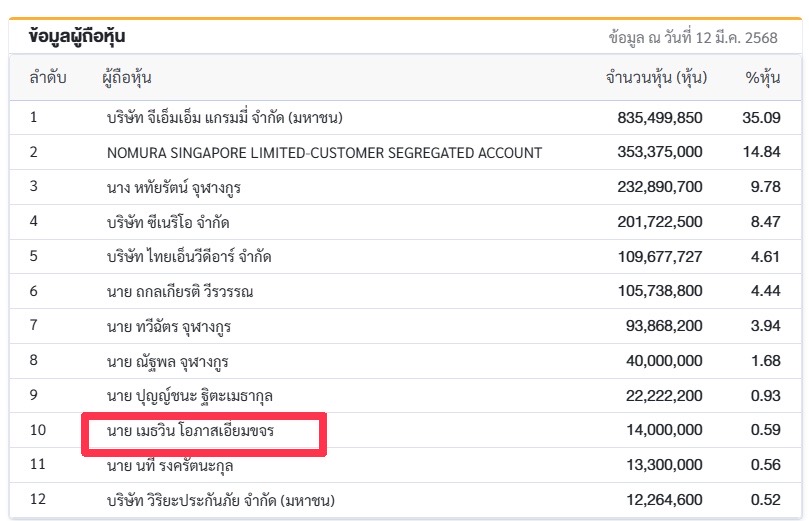Viewport: 809px width, 521px height.
Task: Click shareholder นาย ถกลเกียรติ วีรวรรณ
Action: click(180, 291)
